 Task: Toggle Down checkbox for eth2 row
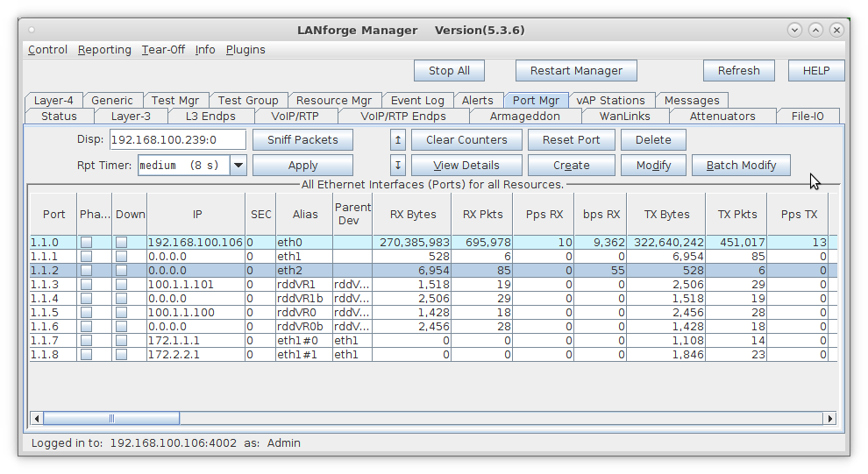121,271
